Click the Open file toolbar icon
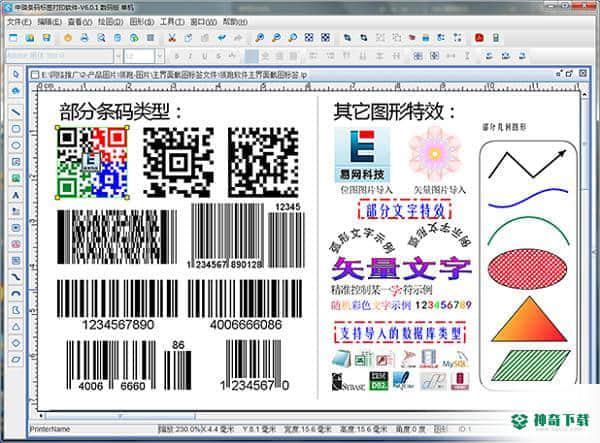This screenshot has width=600, height=443. click(30, 37)
